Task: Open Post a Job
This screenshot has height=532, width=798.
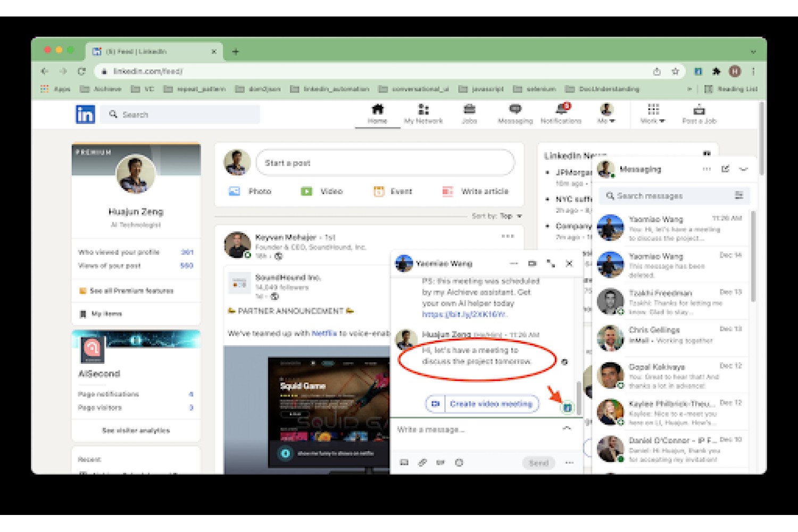Action: [699, 114]
